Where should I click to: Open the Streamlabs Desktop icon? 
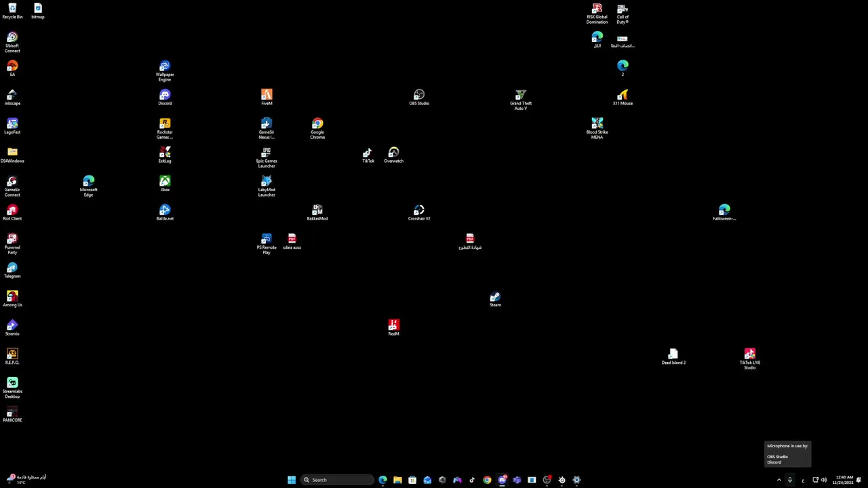pyautogui.click(x=12, y=388)
